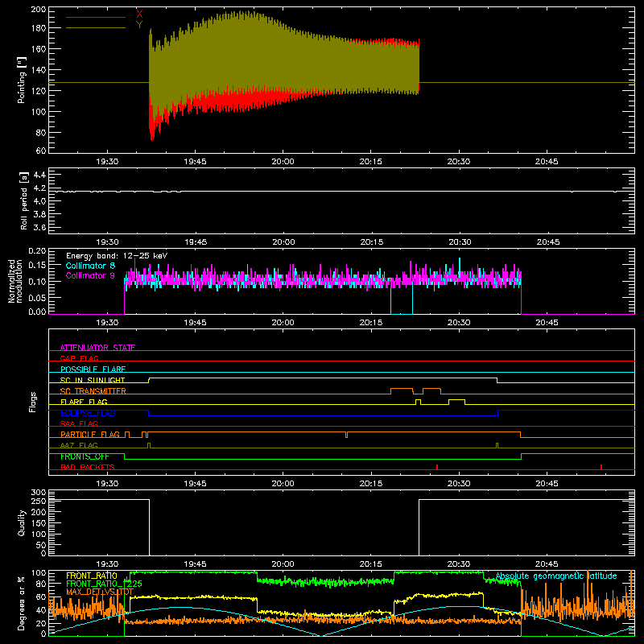The image size is (644, 644).
Task: Click the 'Flags' y-axis title
Action: coord(32,402)
